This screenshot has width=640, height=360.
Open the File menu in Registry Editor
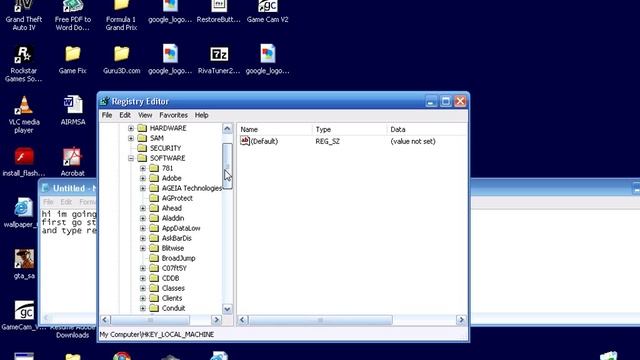coord(107,115)
